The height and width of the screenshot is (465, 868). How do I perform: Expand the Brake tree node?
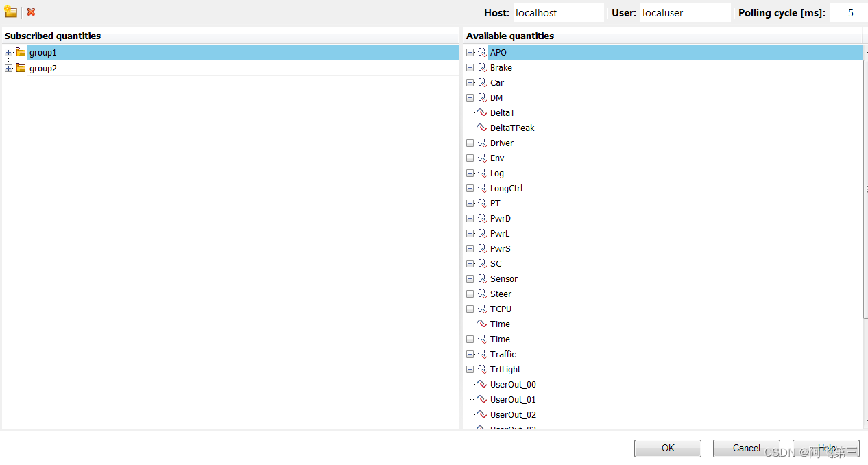[470, 68]
